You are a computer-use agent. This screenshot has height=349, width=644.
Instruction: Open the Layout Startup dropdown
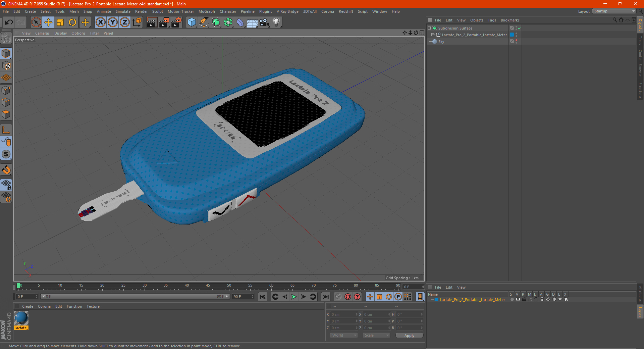(x=614, y=11)
